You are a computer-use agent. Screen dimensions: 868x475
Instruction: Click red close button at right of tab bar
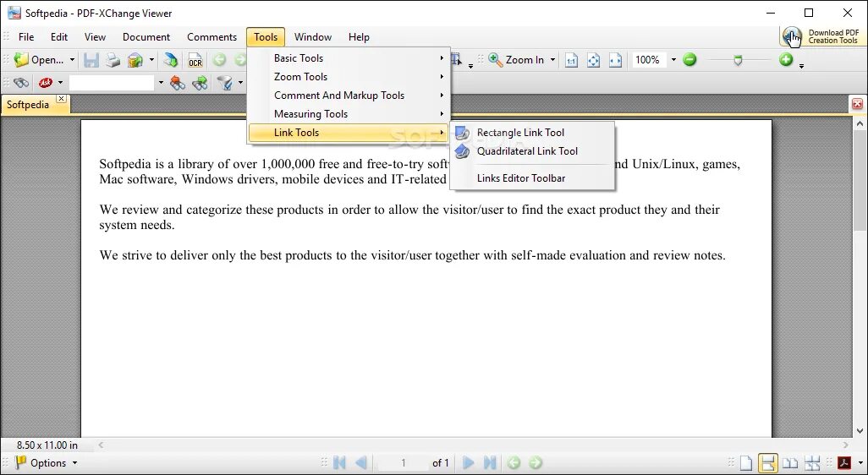(857, 104)
